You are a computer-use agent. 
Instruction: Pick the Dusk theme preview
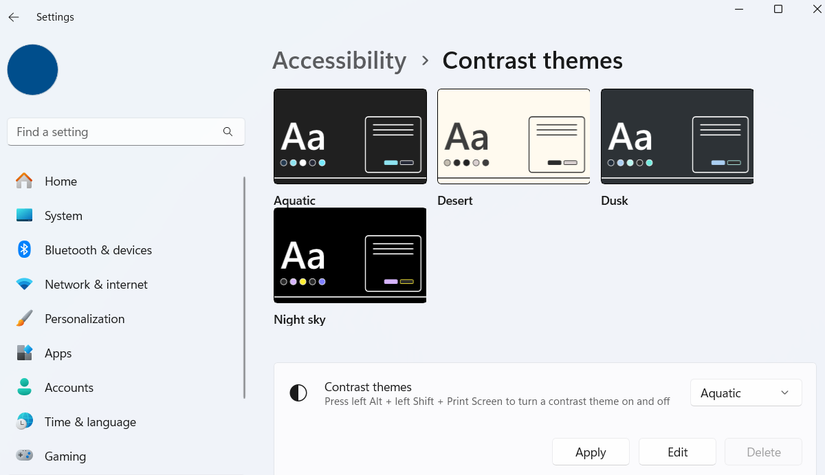(677, 136)
